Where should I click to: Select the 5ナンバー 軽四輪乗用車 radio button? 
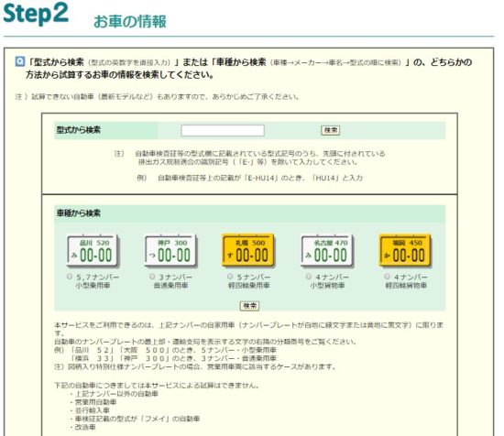(x=230, y=277)
